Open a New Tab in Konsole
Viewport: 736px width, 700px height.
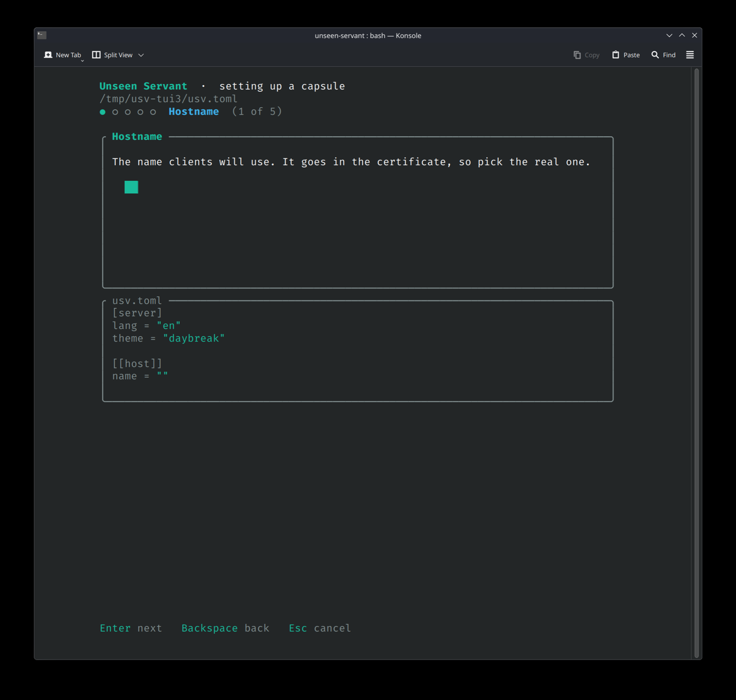(x=63, y=55)
